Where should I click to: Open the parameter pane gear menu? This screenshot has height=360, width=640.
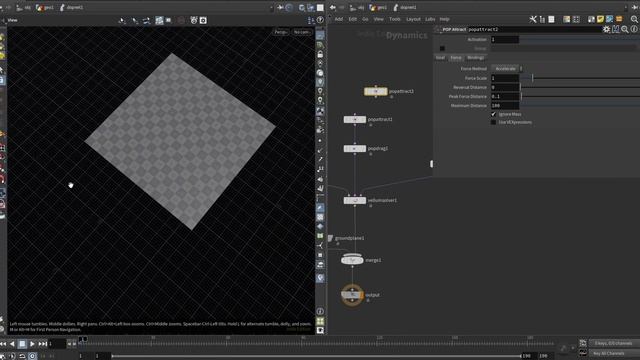(x=607, y=29)
